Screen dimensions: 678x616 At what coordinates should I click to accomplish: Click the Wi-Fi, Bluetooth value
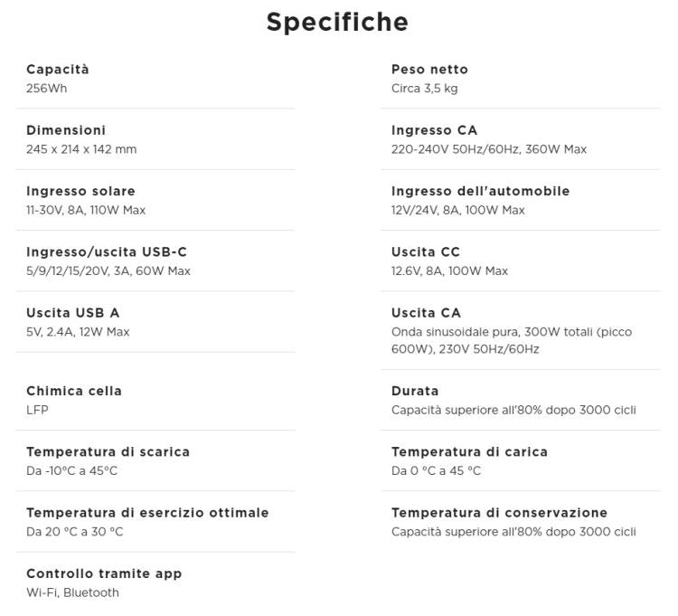[72, 592]
